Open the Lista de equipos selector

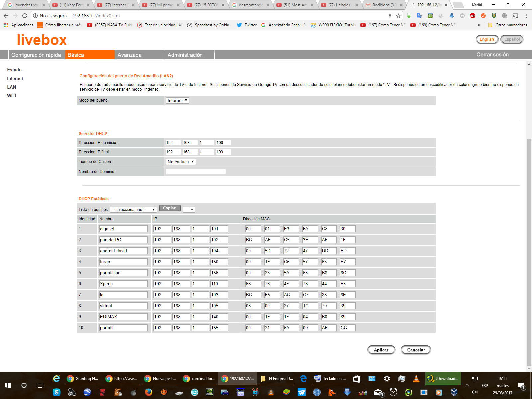point(133,210)
